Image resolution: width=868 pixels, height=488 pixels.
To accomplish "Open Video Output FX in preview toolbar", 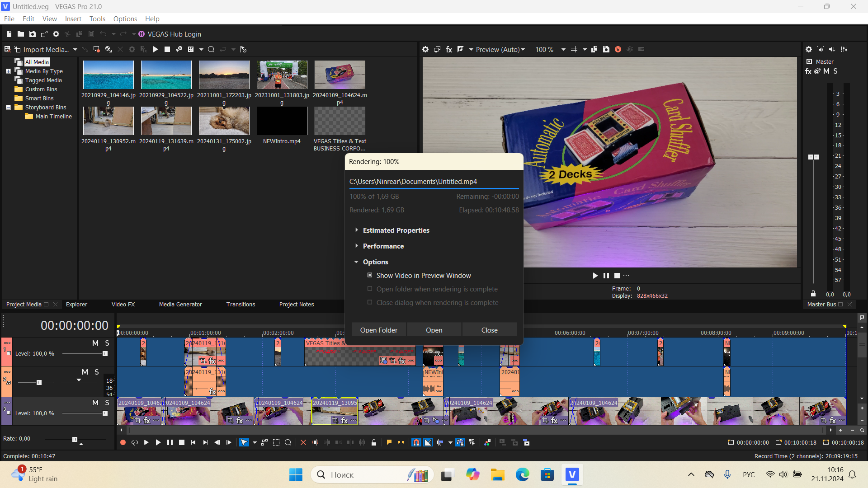I will click(x=449, y=49).
